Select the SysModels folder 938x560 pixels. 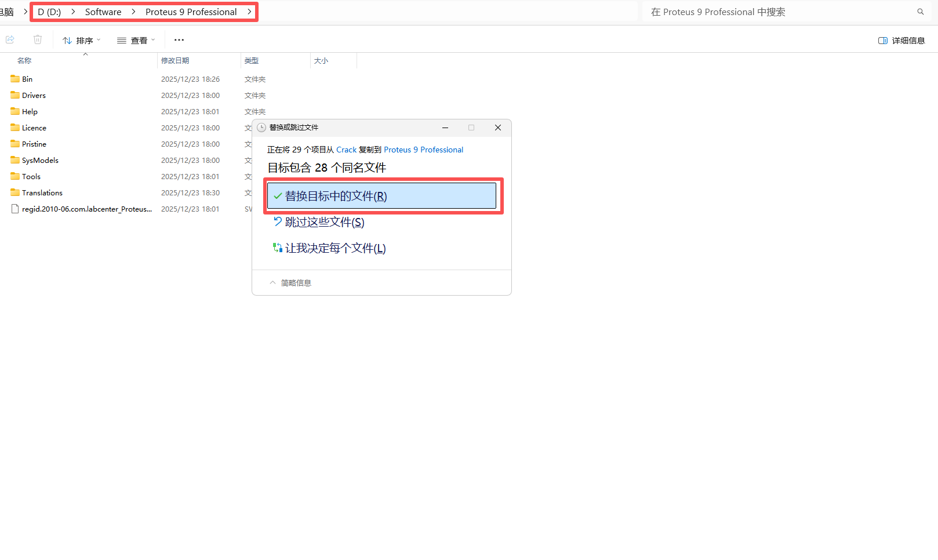click(40, 160)
